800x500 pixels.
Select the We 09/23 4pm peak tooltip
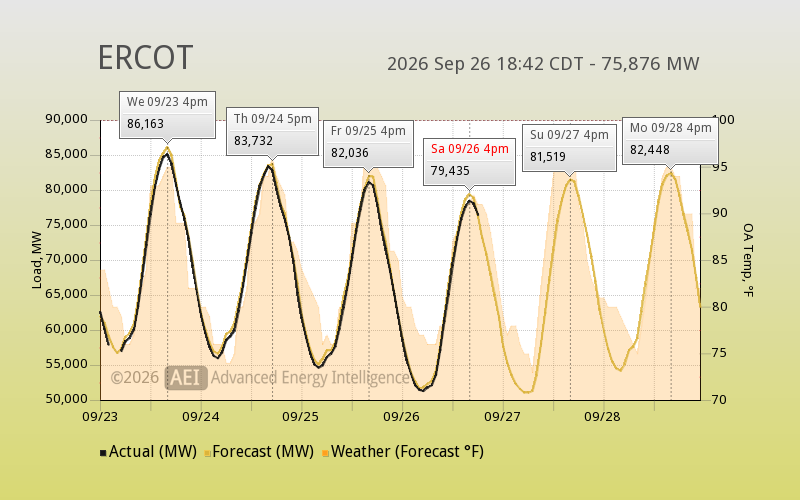[x=167, y=114]
